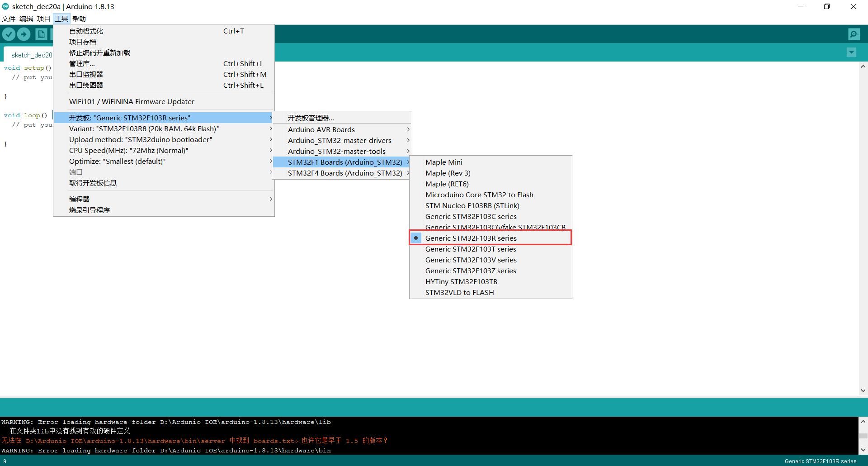Select Generic STM32F103Z series board
The width and height of the screenshot is (868, 466).
click(491, 271)
